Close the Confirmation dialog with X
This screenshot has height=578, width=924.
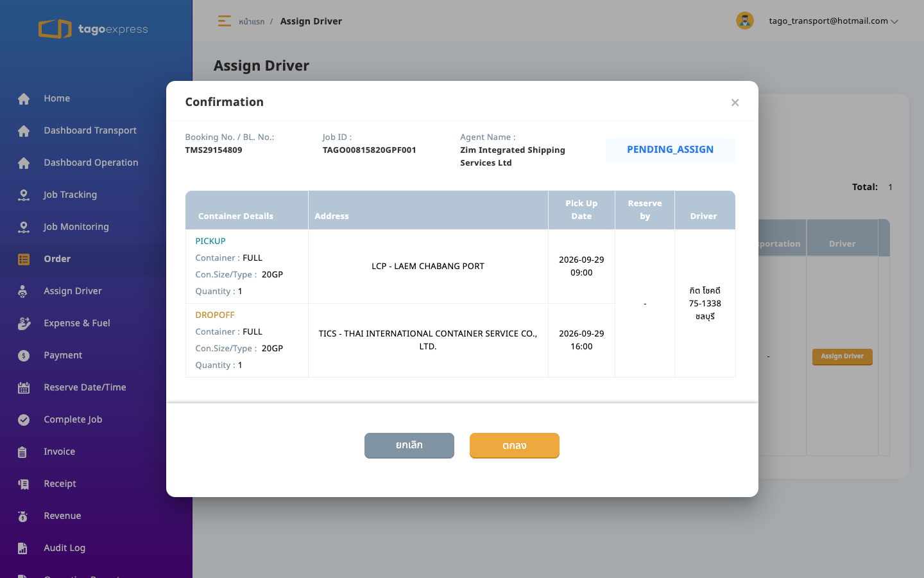(x=735, y=103)
